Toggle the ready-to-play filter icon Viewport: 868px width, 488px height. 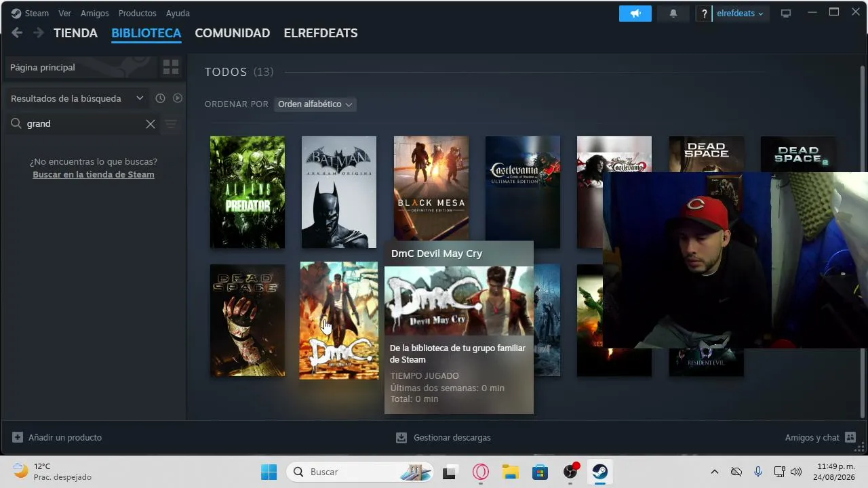[178, 98]
